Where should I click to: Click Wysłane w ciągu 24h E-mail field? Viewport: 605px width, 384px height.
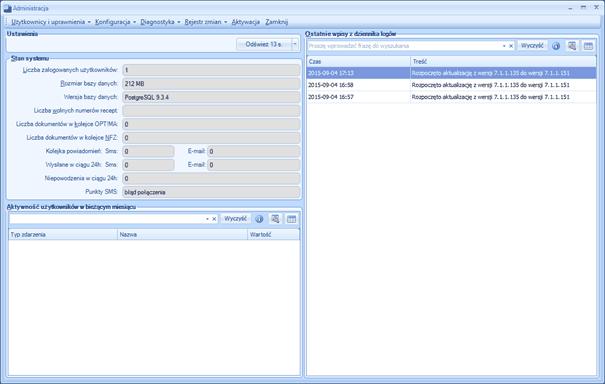click(253, 165)
